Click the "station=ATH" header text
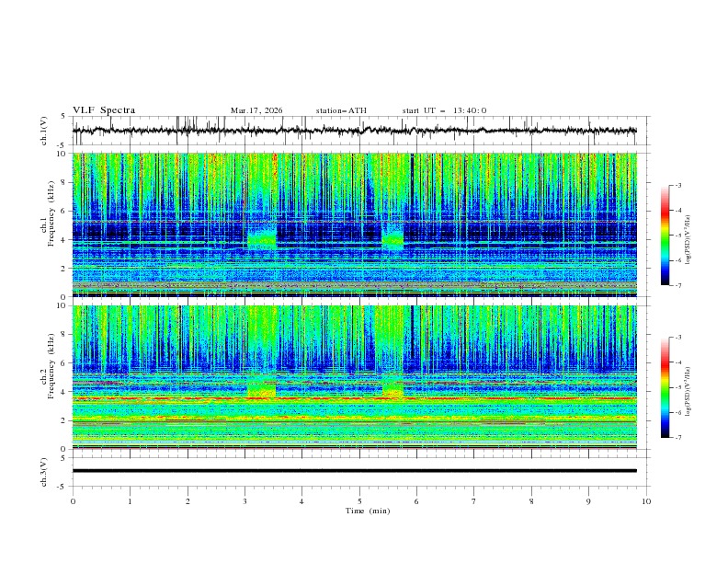The image size is (728, 563). tap(341, 110)
